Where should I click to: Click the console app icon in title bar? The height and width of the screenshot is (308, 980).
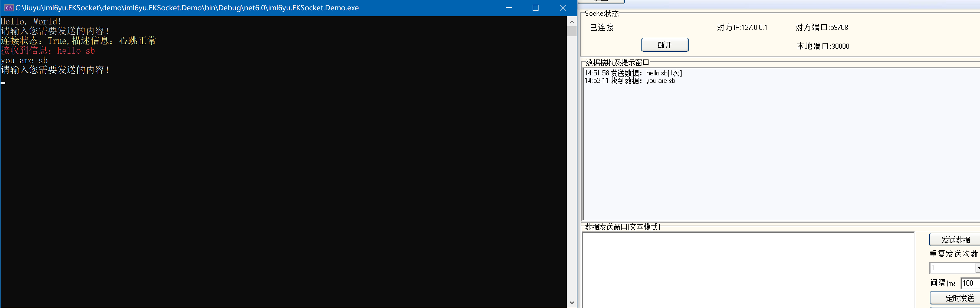coord(9,8)
